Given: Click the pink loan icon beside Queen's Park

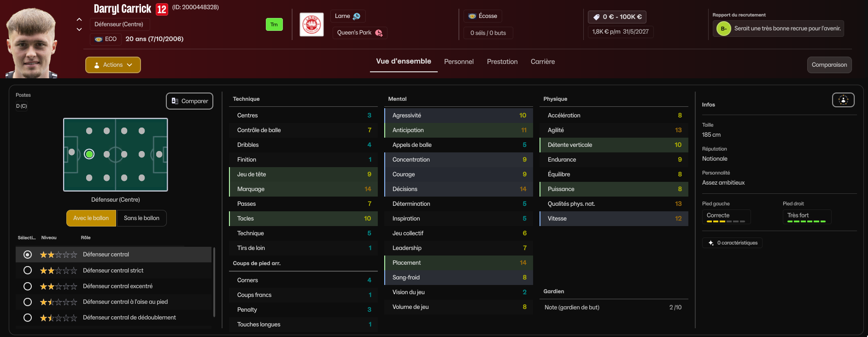Looking at the screenshot, I should click(x=379, y=33).
